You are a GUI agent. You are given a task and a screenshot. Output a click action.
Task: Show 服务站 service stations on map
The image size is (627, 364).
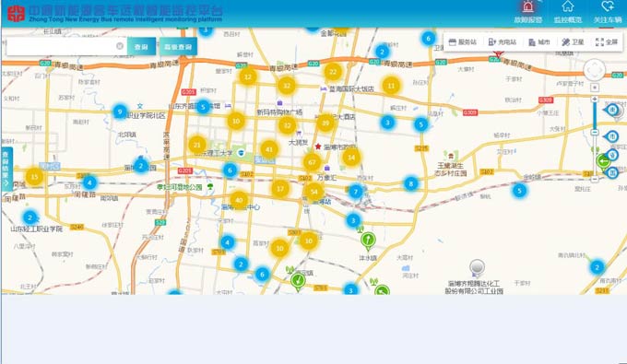click(463, 42)
